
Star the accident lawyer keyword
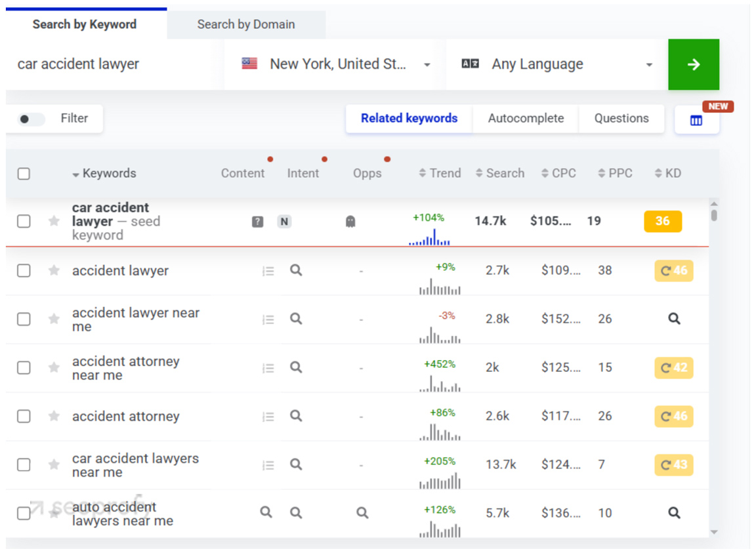[x=54, y=270]
